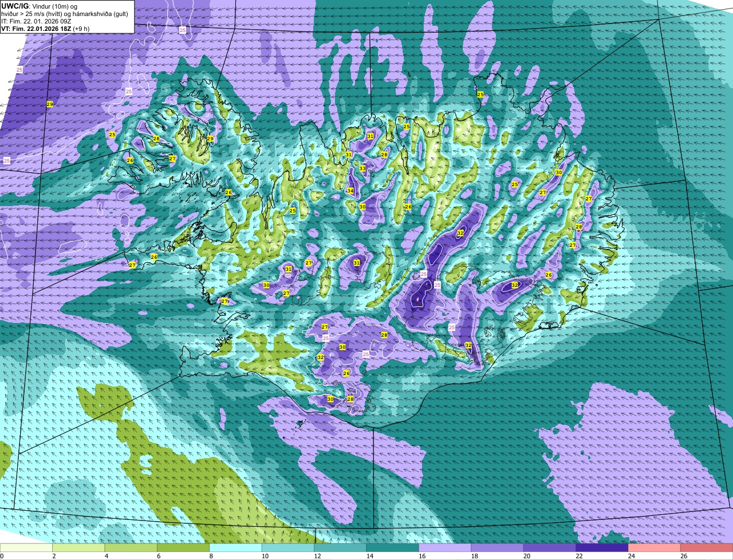Viewport: 733px width, 560px height.
Task: Pick the 12–14 m/s teal scale swatch
Action: click(340, 547)
